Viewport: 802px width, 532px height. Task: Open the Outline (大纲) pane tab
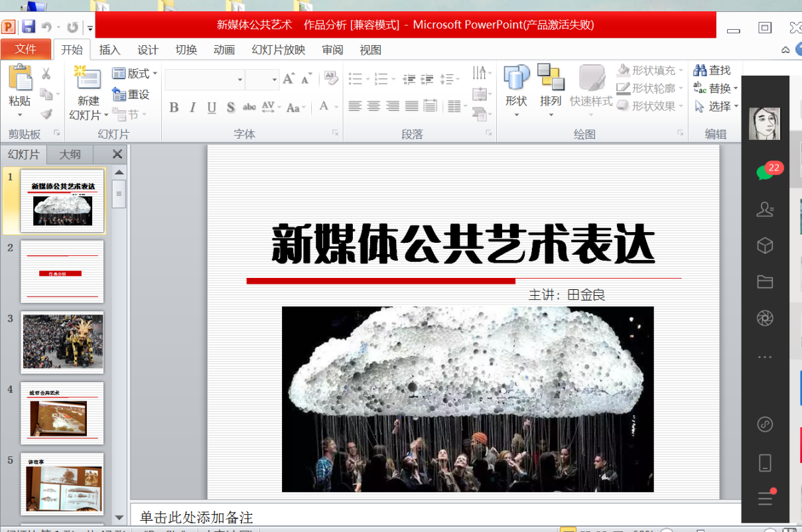[x=70, y=155]
